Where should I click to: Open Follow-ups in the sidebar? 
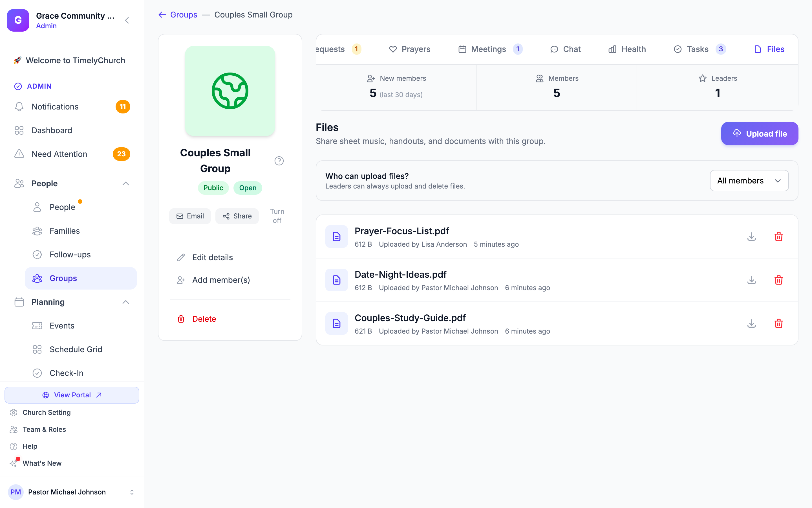pyautogui.click(x=81, y=254)
